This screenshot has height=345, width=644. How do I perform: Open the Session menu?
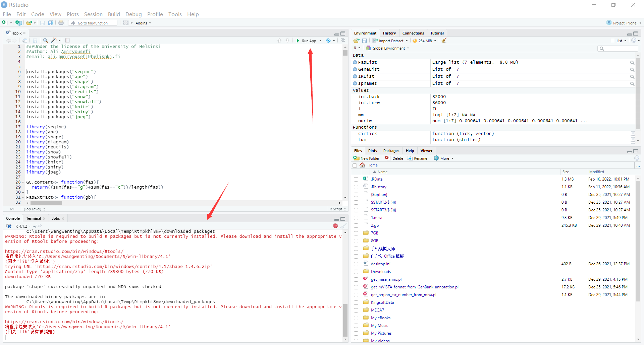[93, 14]
